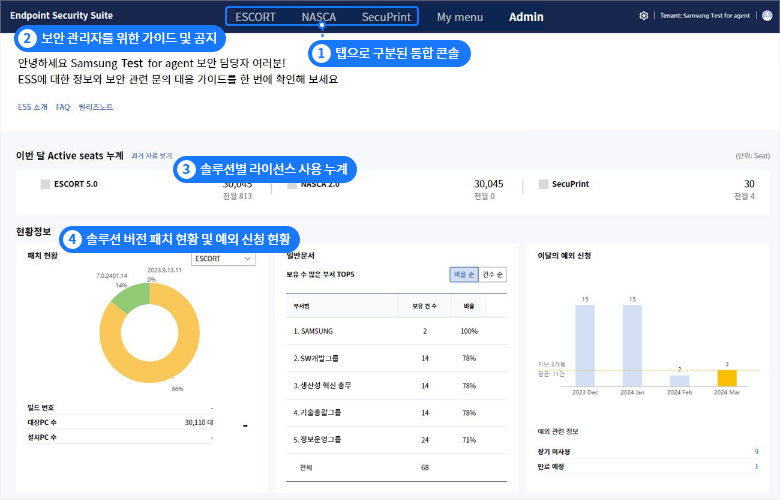This screenshot has width=780, height=500.
Task: Click the 대상PC 수 value 30,110 대
Action: pyautogui.click(x=199, y=422)
